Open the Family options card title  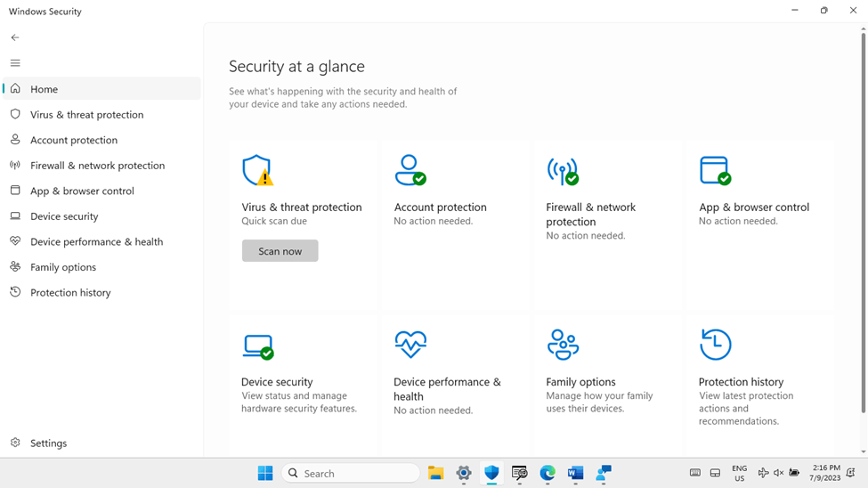pos(580,382)
